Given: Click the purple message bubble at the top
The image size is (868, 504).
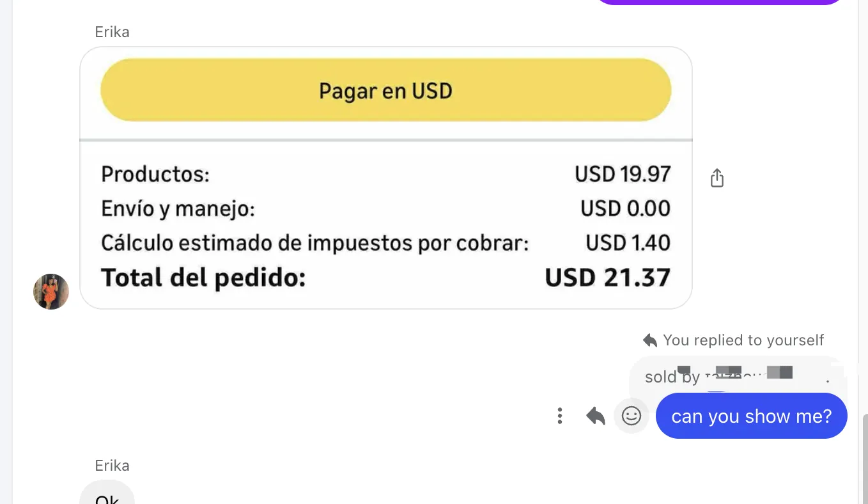Looking at the screenshot, I should click(x=719, y=2).
